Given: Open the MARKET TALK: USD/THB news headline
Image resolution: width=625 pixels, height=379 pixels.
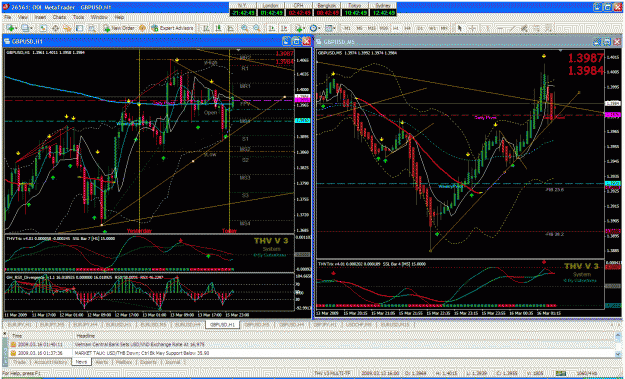Looking at the screenshot, I should point(142,353).
